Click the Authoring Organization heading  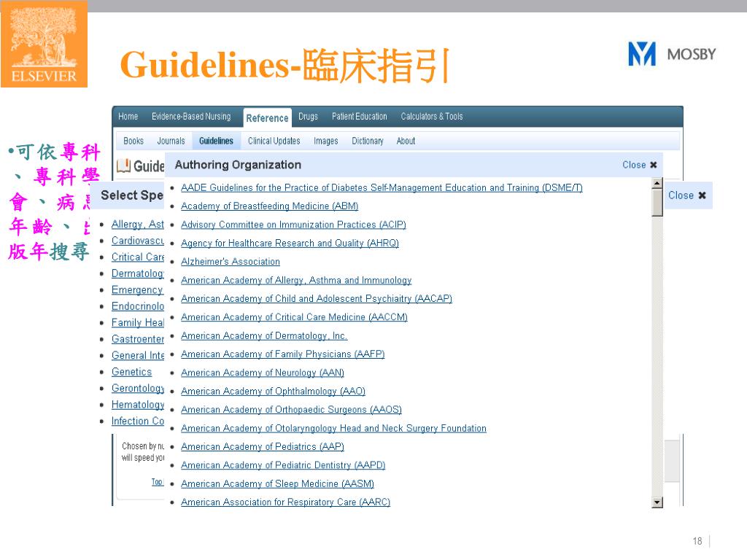tap(238, 165)
